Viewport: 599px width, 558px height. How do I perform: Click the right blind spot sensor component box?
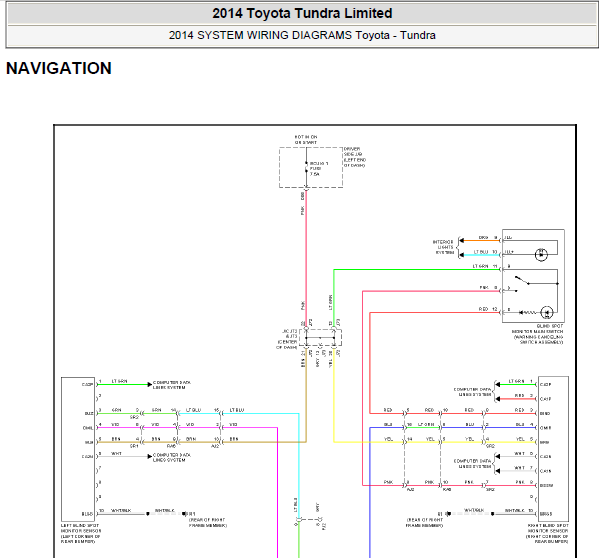553,449
